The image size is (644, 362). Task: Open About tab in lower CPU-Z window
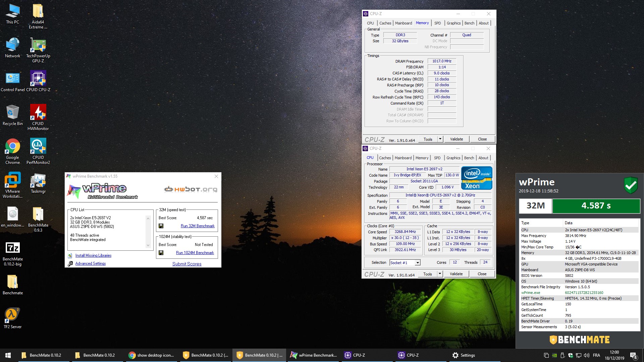tap(483, 158)
